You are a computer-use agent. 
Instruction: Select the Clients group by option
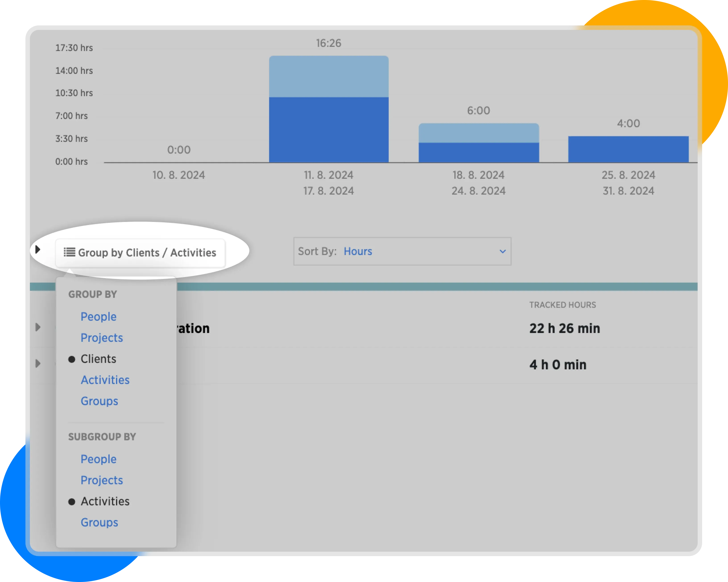pos(98,359)
